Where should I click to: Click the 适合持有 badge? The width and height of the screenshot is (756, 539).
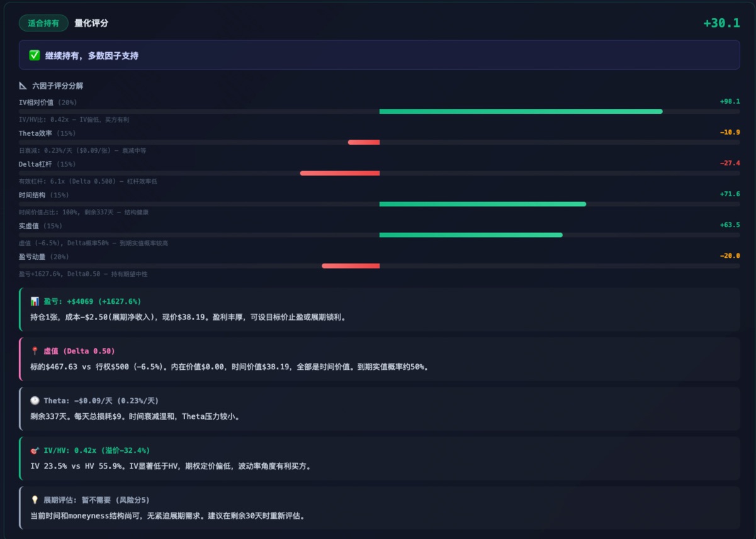click(x=43, y=23)
